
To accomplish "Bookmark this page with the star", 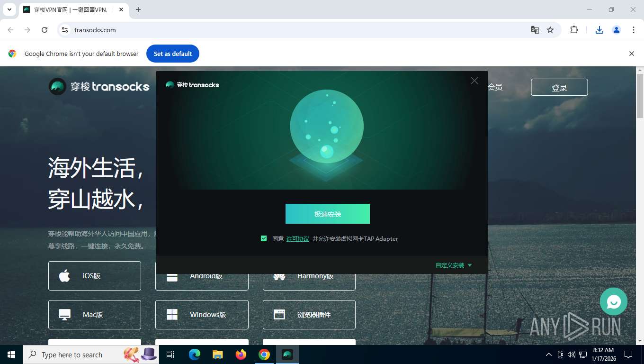I will (x=550, y=30).
